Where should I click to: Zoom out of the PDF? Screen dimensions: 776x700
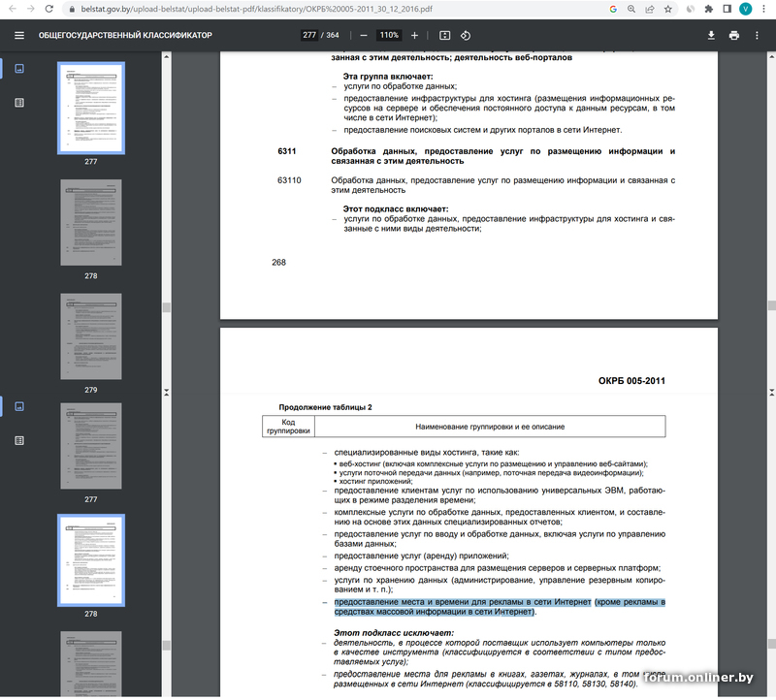point(364,35)
